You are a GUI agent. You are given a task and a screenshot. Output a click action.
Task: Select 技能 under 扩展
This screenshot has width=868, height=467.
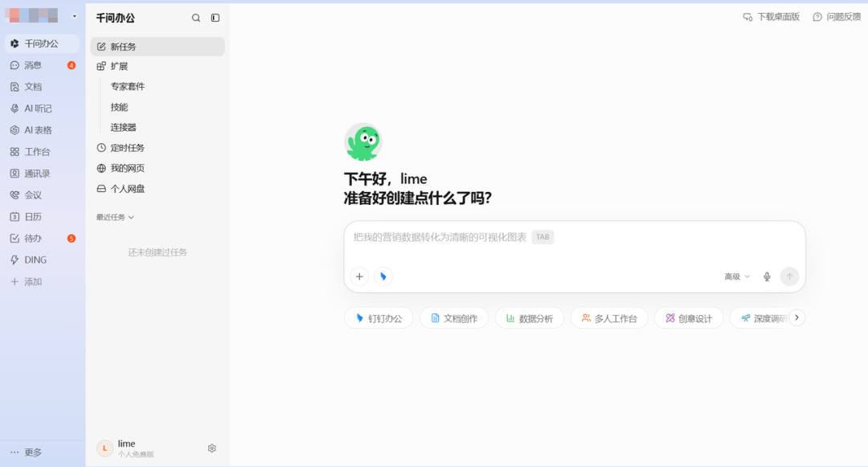coord(119,107)
